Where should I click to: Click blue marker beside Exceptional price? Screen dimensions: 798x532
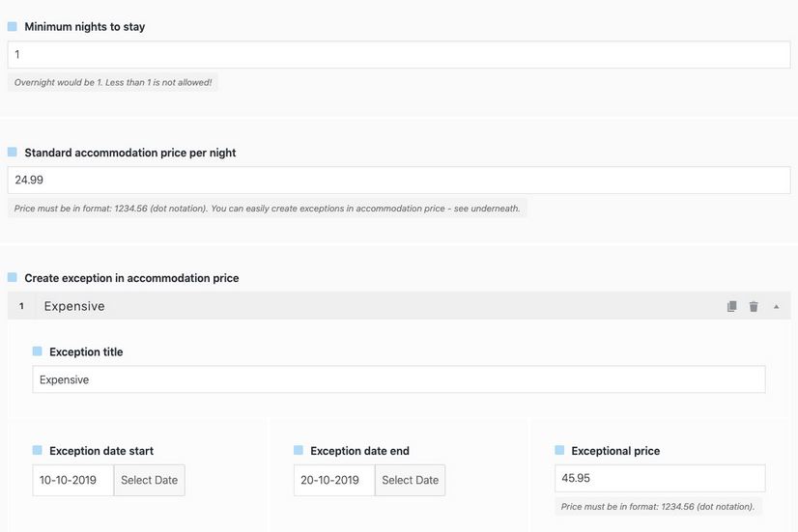point(559,450)
